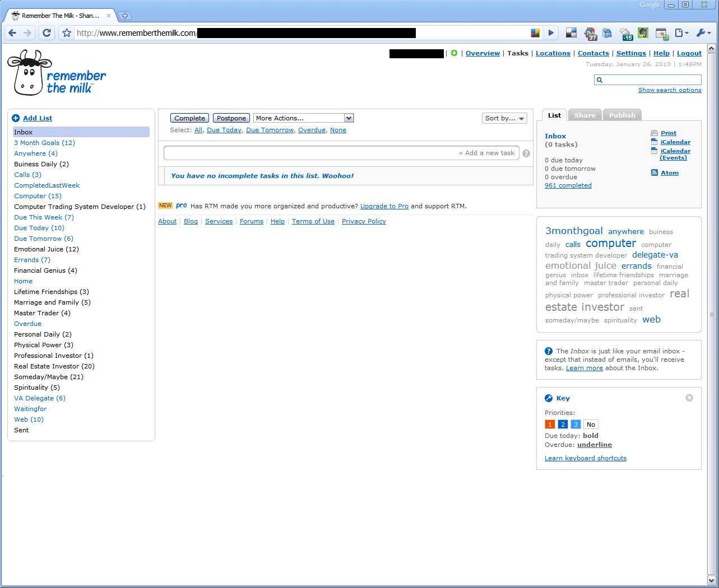Bookmark page with the star icon

(67, 33)
